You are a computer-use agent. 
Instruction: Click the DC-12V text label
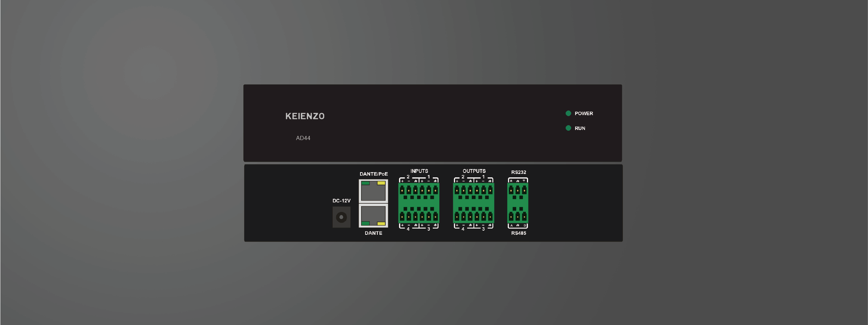click(341, 201)
